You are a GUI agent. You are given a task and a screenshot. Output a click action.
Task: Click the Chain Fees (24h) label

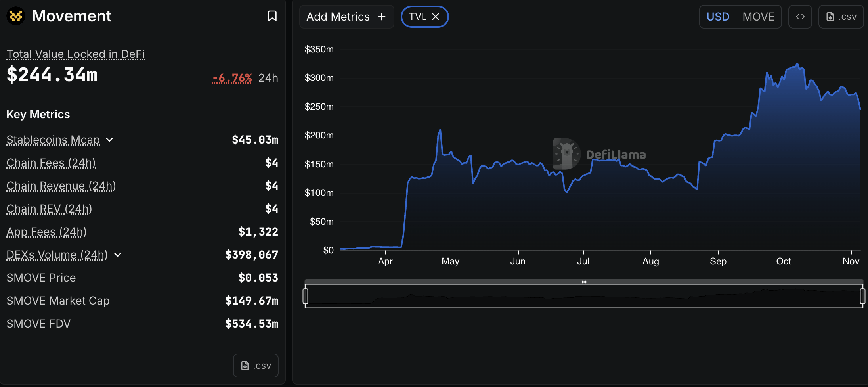pos(51,163)
